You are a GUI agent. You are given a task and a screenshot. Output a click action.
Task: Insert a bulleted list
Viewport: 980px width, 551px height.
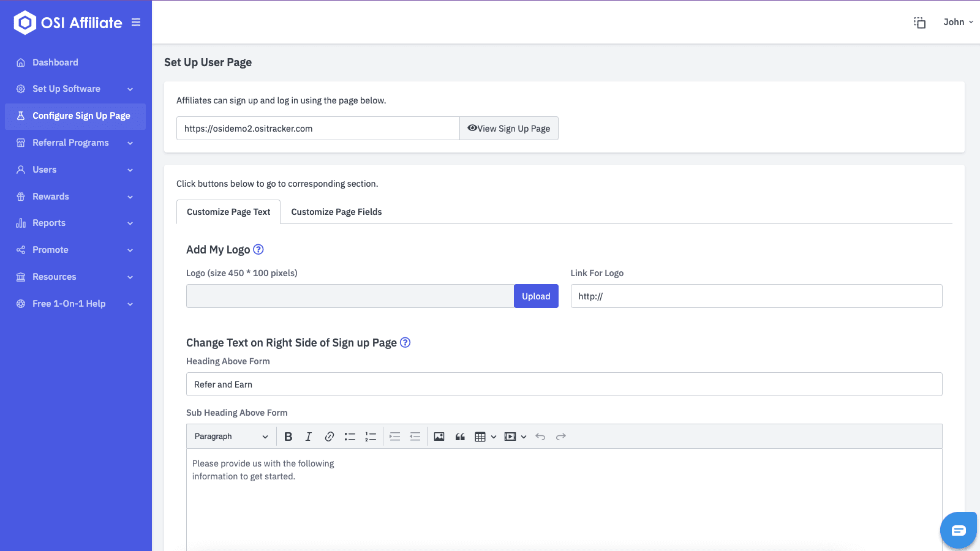pos(350,437)
